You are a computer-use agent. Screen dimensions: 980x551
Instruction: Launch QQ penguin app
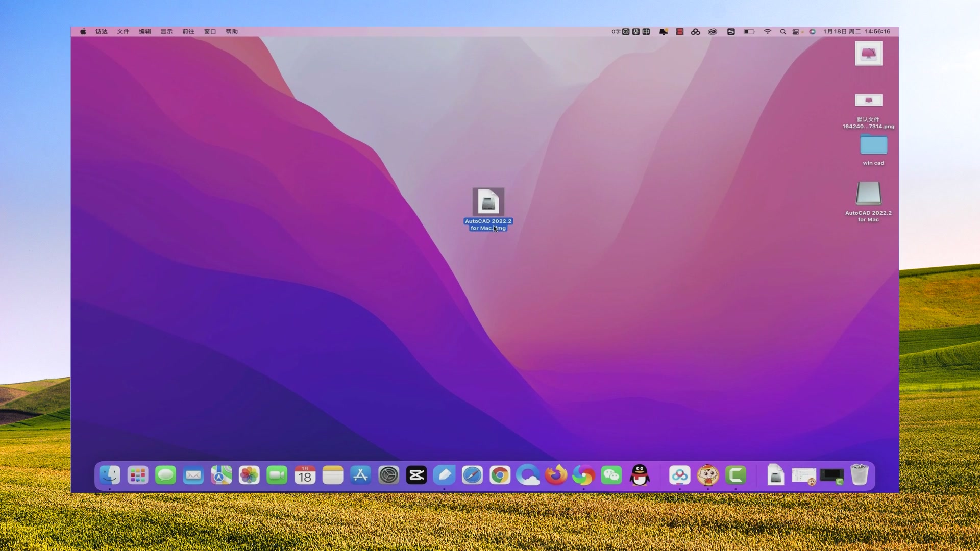640,475
